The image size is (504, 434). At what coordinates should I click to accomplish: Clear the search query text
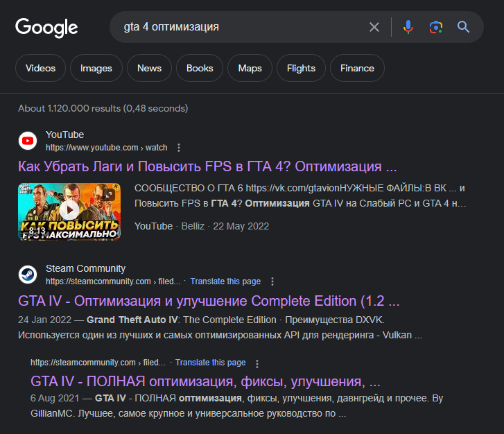click(374, 28)
